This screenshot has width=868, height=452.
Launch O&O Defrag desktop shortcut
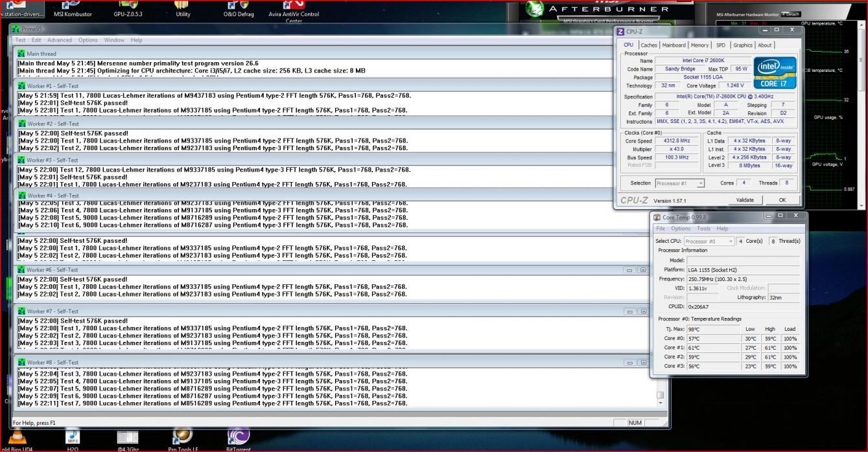[x=238, y=8]
